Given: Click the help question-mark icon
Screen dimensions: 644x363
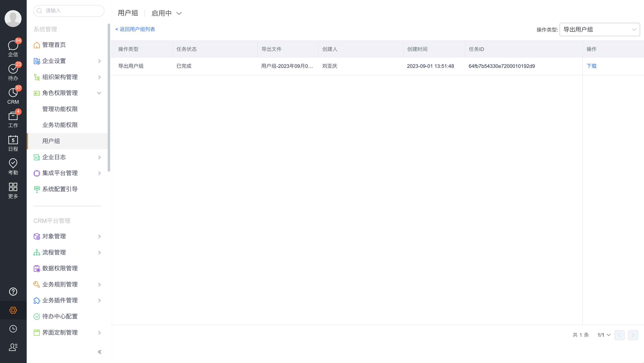Looking at the screenshot, I should 13,292.
